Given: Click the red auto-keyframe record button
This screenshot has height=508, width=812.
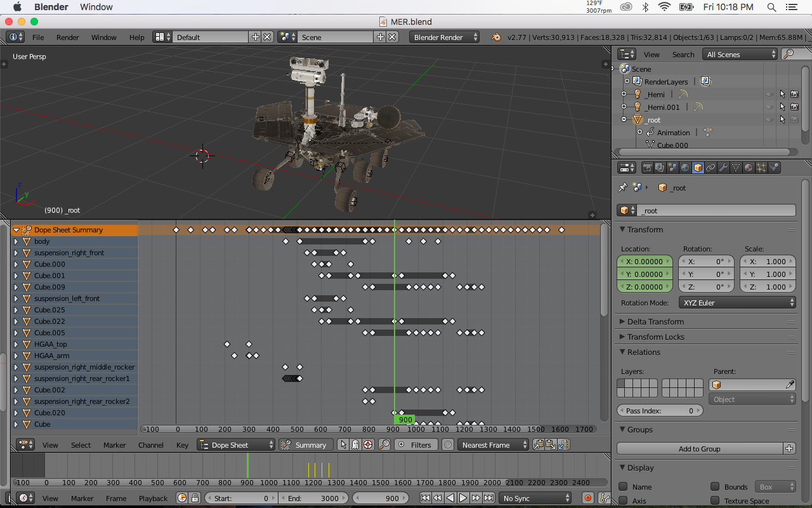Looking at the screenshot, I should click(x=588, y=498).
